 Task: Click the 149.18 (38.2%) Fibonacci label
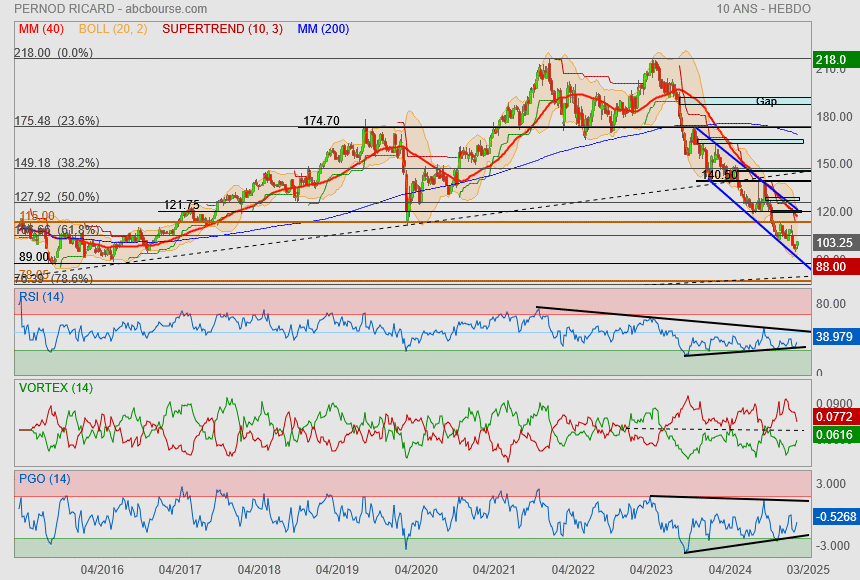click(x=57, y=163)
